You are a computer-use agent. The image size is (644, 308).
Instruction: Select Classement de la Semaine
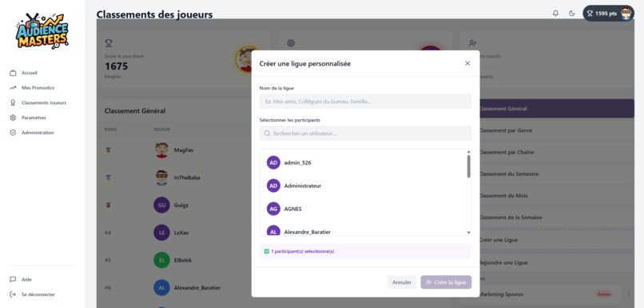click(x=557, y=218)
